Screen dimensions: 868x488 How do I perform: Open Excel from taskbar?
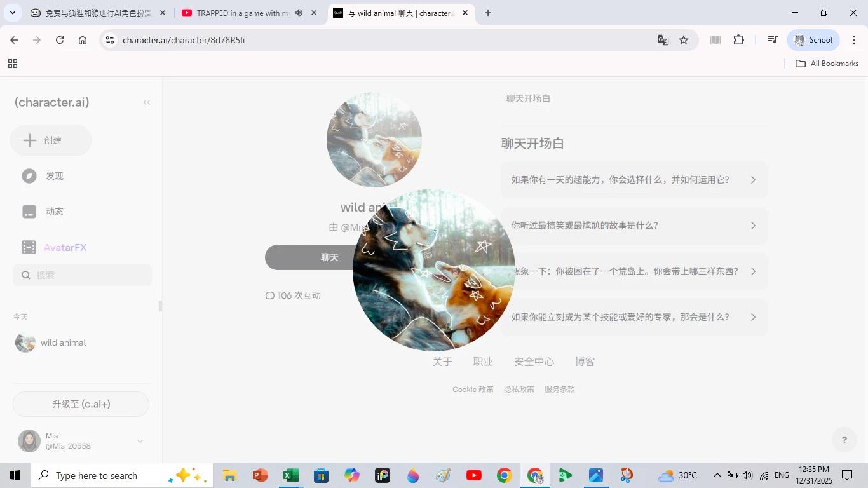click(x=290, y=475)
